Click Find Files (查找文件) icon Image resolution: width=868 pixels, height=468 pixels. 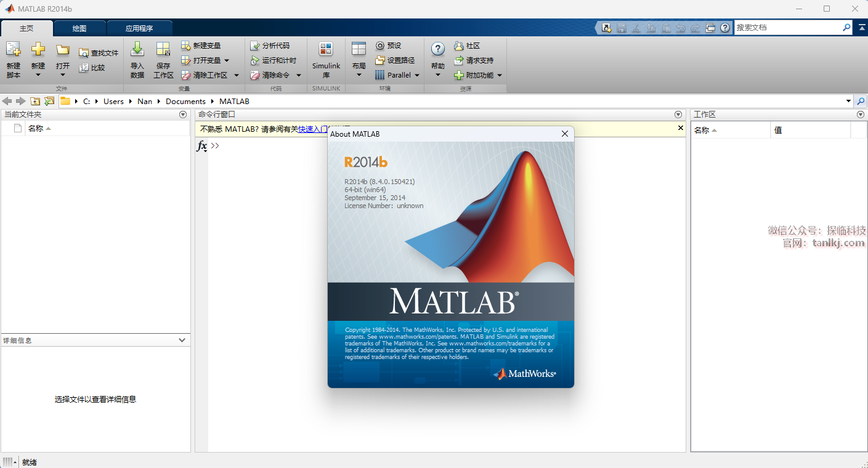pos(84,53)
